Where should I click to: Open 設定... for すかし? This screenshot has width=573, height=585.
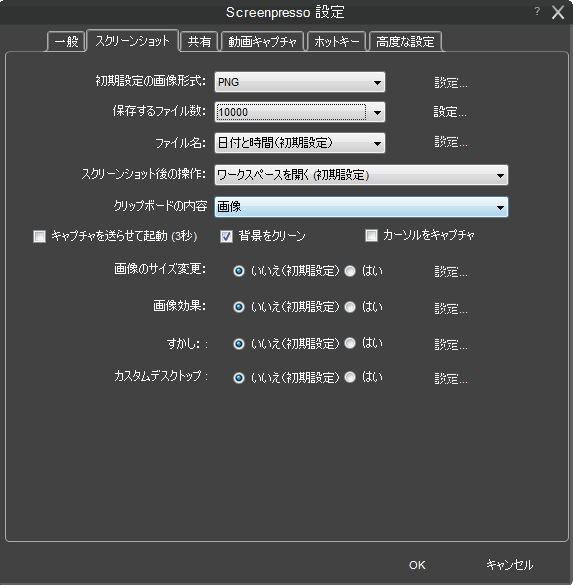451,344
